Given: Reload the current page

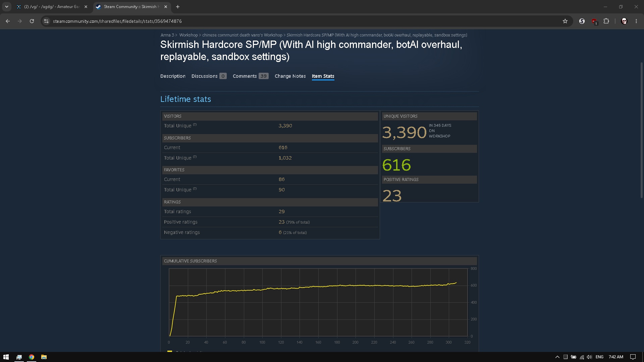Looking at the screenshot, I should click(32, 21).
